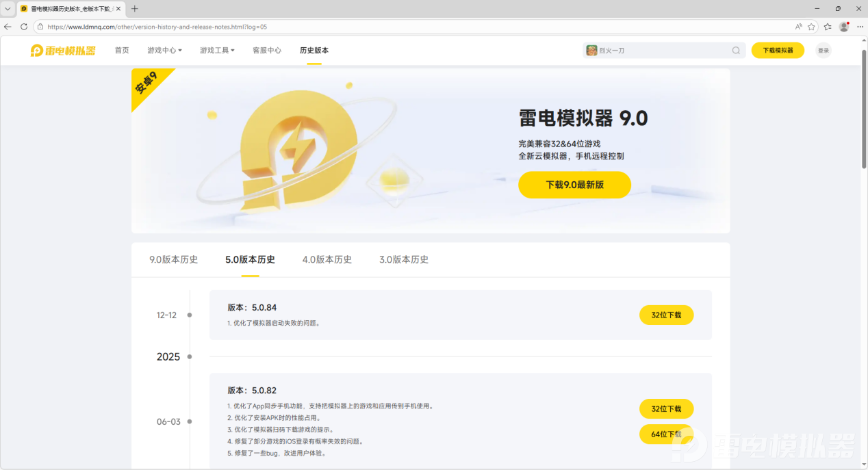Screen dimensions: 868x470
Task: Open the favorites list icon in browser toolbar
Action: pyautogui.click(x=828, y=27)
